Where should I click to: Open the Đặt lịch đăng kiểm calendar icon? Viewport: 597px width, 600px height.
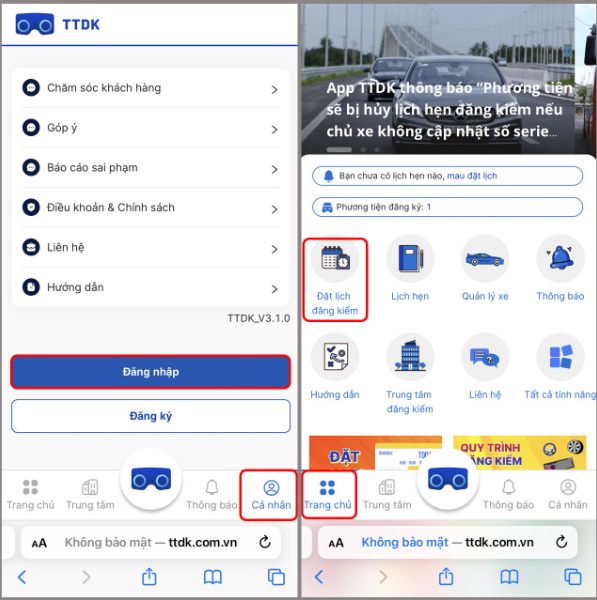335,259
